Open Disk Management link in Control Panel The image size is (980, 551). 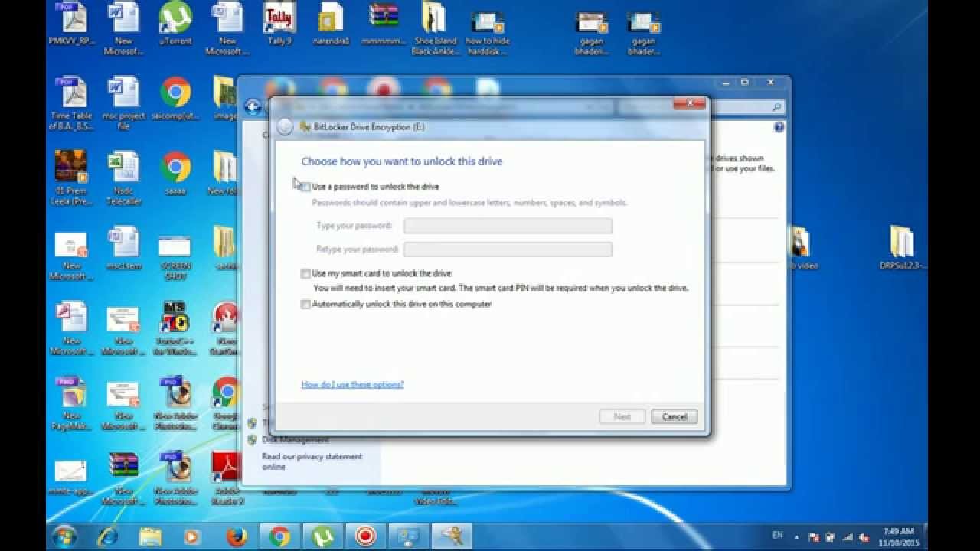tap(296, 440)
